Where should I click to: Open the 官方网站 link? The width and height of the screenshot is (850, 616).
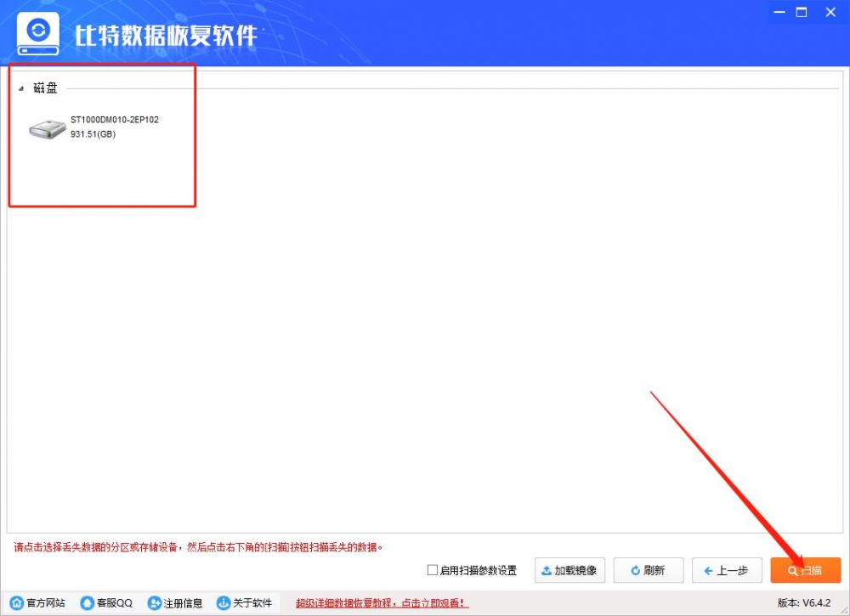(38, 603)
